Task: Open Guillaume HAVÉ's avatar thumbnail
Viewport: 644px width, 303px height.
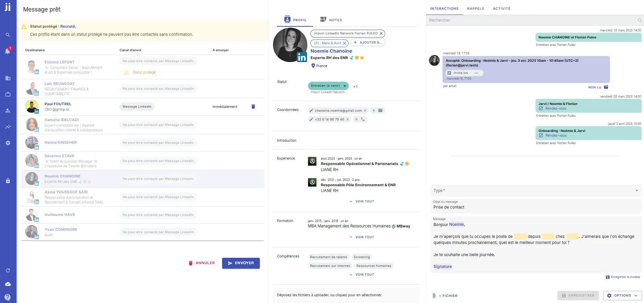Action: pyautogui.click(x=32, y=215)
